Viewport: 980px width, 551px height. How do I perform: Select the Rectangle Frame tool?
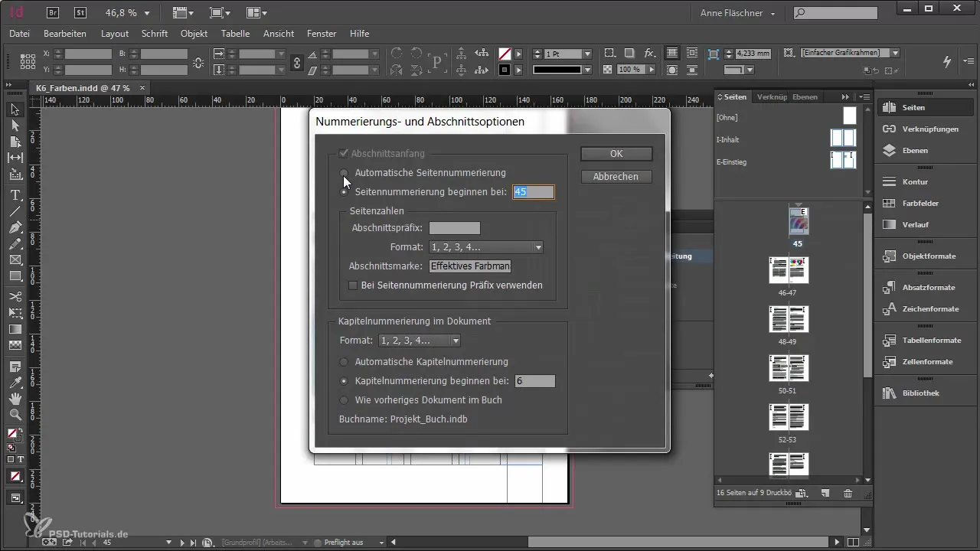[15, 260]
